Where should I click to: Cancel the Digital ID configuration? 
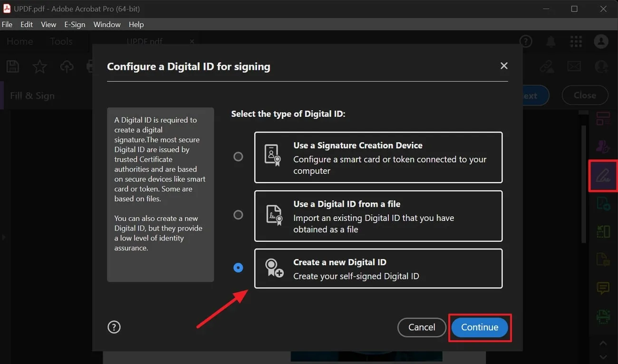pyautogui.click(x=421, y=327)
